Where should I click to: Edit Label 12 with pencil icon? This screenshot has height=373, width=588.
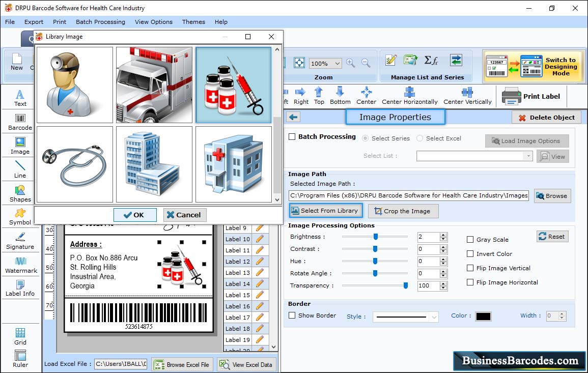point(260,261)
